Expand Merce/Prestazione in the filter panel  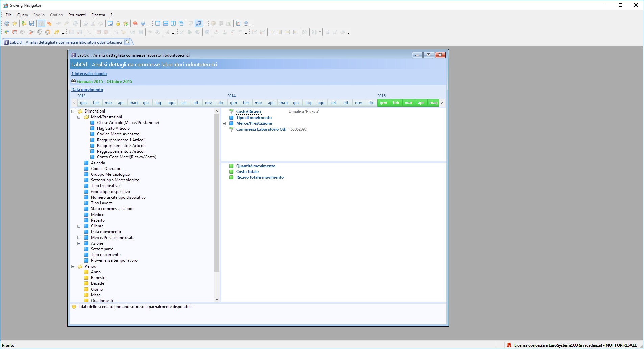tap(224, 123)
